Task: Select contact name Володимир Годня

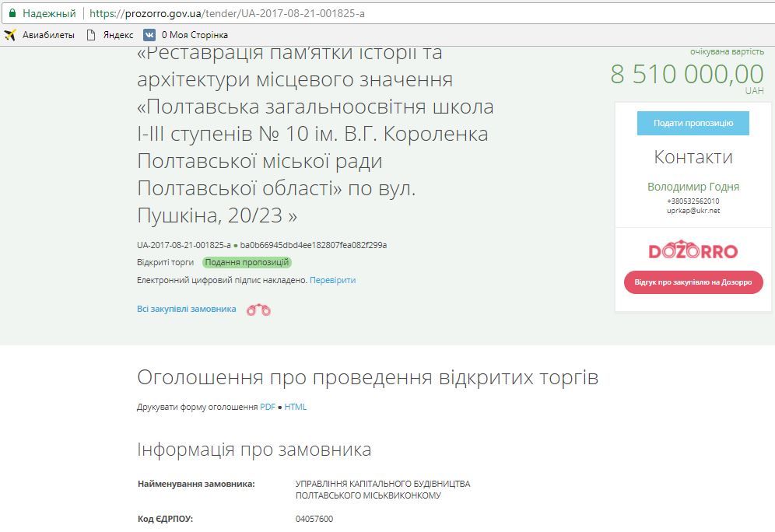Action: point(694,187)
